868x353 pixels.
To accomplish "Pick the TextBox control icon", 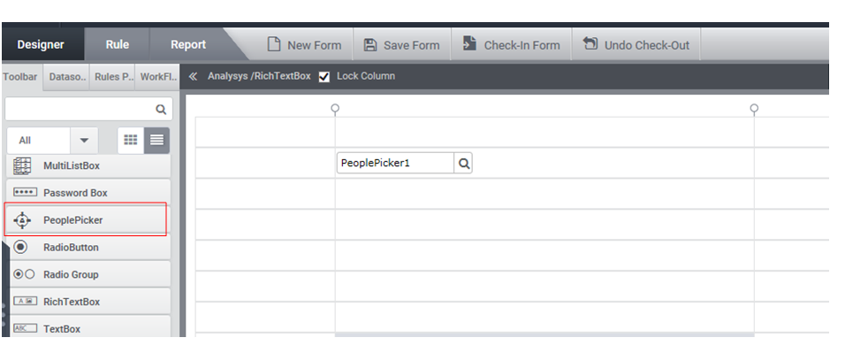I will click(25, 328).
